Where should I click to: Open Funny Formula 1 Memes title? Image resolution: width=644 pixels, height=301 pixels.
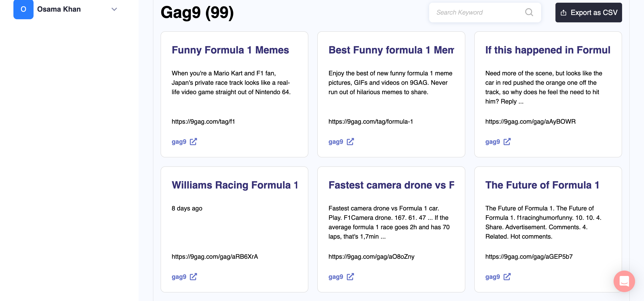click(x=230, y=50)
